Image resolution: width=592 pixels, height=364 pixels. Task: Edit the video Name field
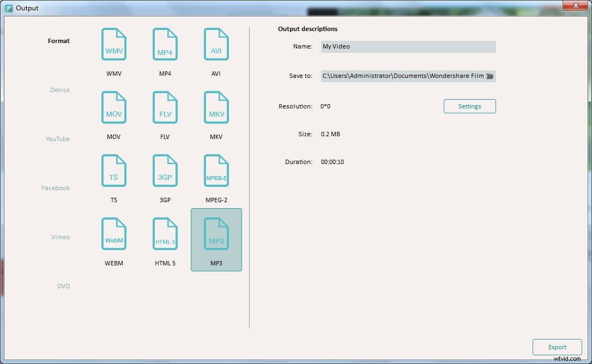(408, 46)
